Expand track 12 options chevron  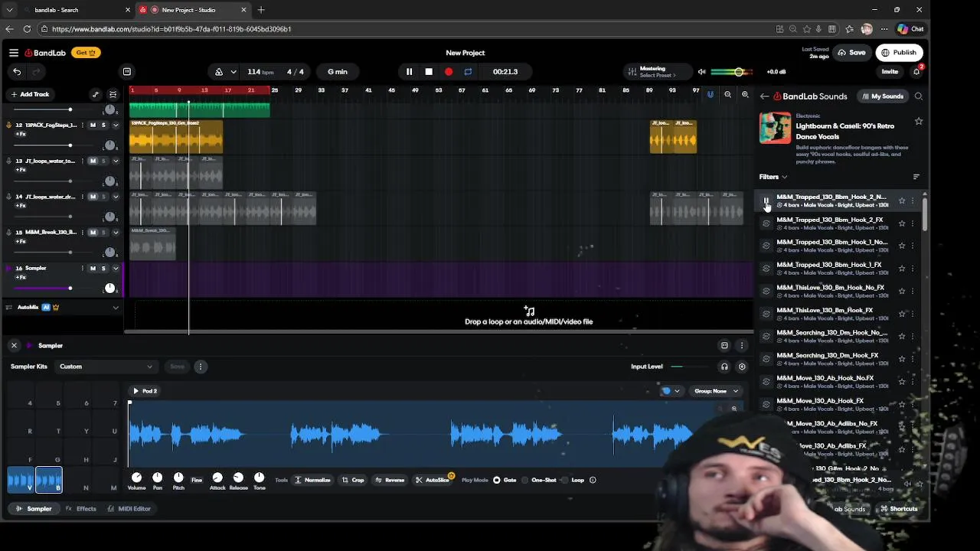pos(116,126)
